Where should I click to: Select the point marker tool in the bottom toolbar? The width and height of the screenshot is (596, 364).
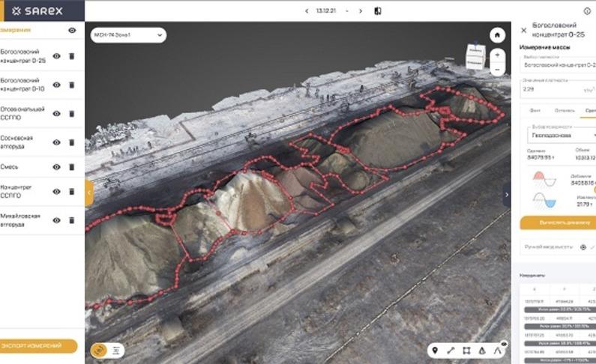435,350
